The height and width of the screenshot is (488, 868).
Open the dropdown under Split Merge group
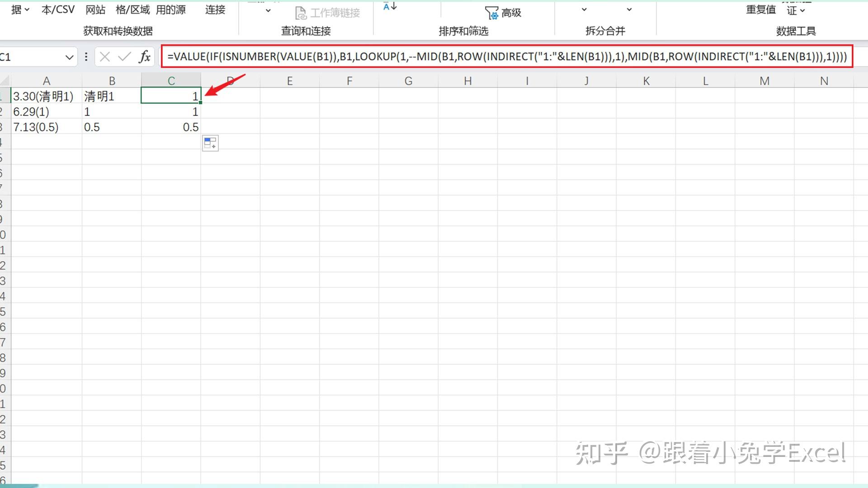click(x=584, y=9)
